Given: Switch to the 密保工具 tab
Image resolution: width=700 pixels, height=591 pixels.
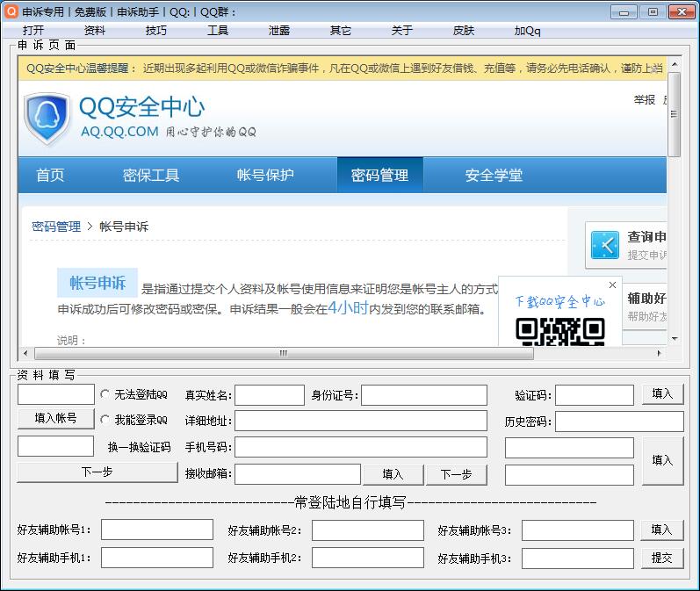Looking at the screenshot, I should click(x=151, y=175).
